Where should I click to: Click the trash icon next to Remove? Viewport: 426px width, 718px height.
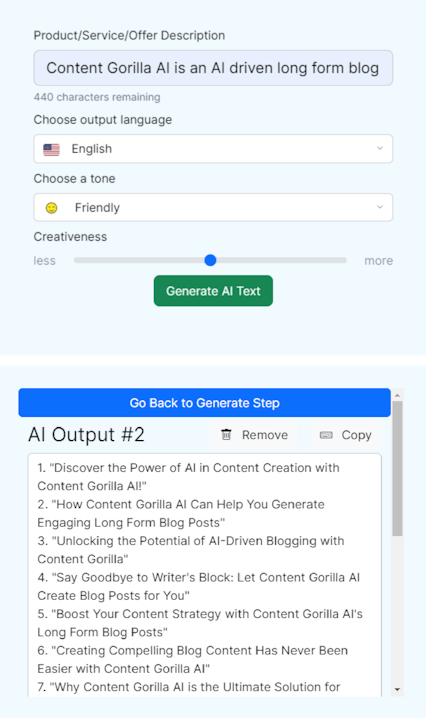pos(226,435)
